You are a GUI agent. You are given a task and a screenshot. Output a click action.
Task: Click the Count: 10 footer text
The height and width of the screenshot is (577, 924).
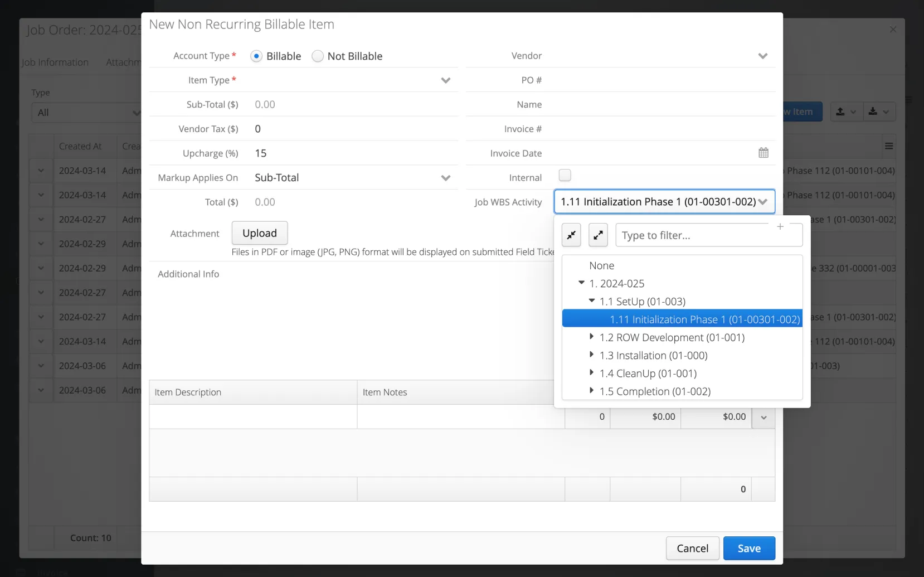pyautogui.click(x=91, y=538)
